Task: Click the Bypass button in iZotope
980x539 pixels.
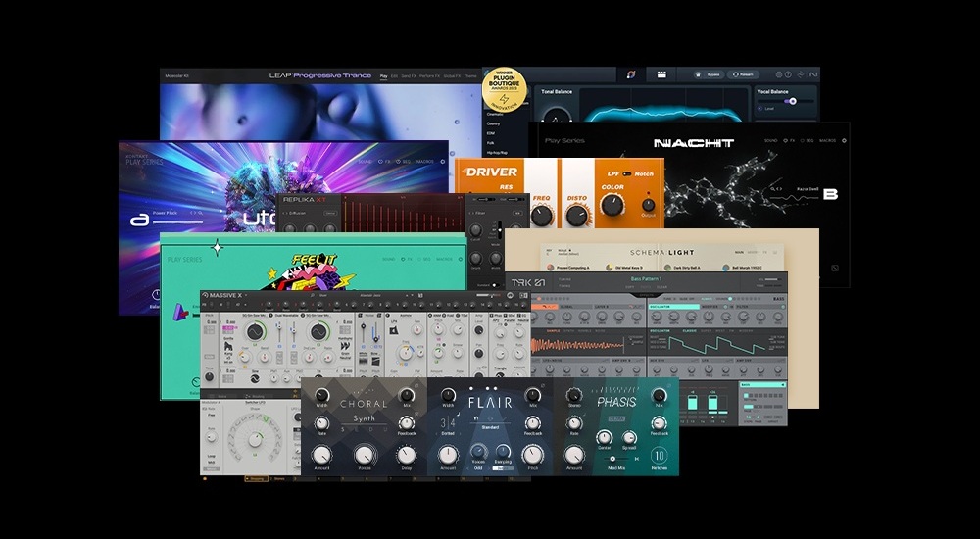Action: [x=709, y=74]
